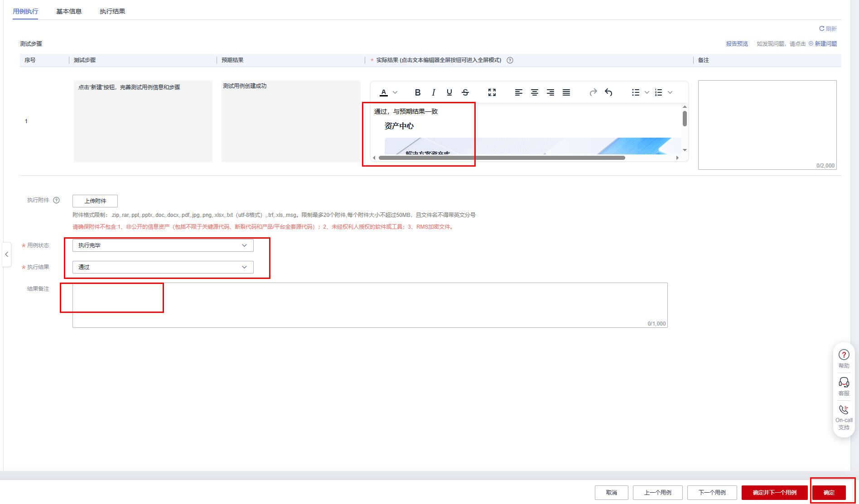Click the 刷新 refresh link

(x=828, y=29)
